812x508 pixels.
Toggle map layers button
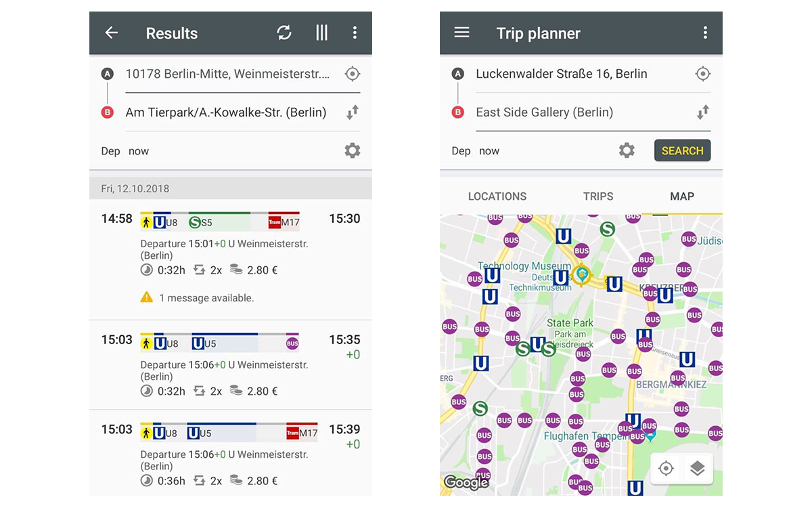[698, 468]
